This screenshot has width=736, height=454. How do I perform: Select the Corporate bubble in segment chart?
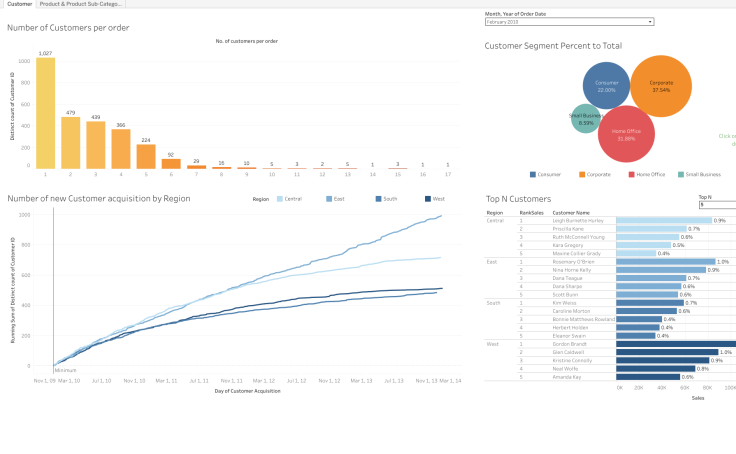tap(660, 86)
